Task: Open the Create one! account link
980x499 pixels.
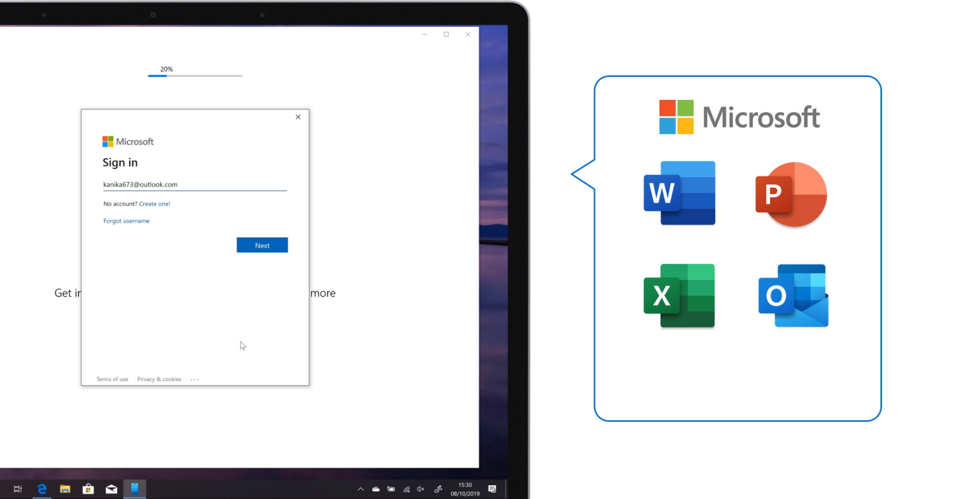Action: [154, 204]
